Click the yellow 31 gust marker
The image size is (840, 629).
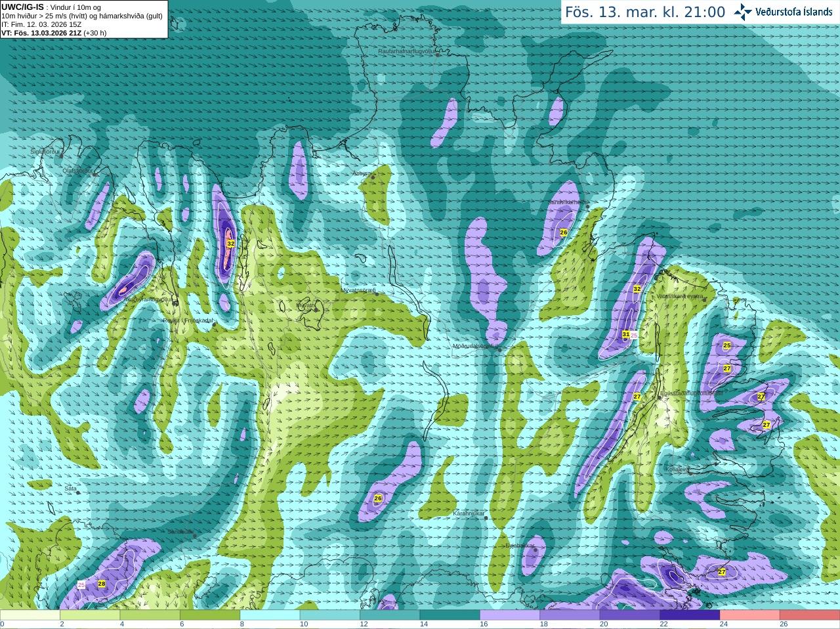(626, 335)
